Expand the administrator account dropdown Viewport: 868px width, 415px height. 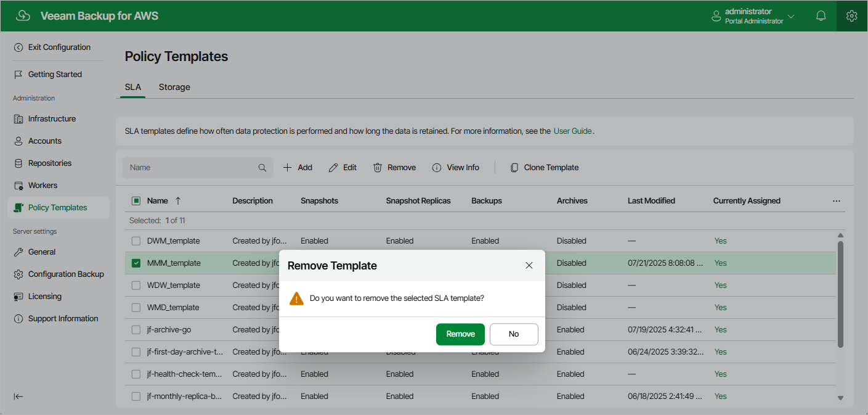click(791, 16)
